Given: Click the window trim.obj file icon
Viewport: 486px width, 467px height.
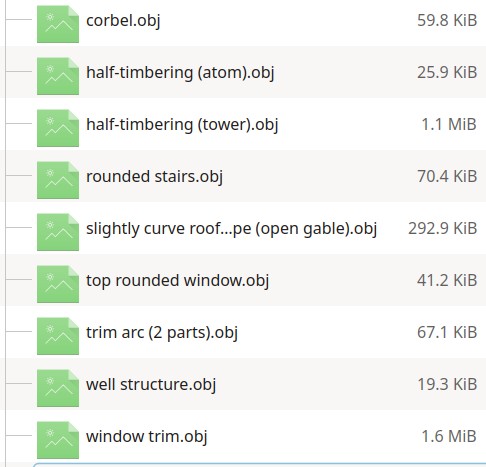Looking at the screenshot, I should [58, 440].
